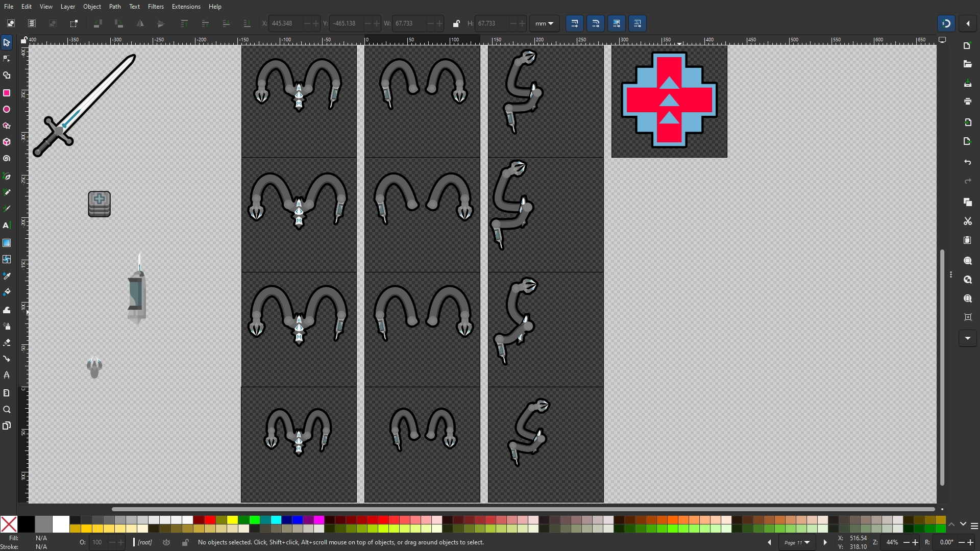
Task: Toggle current layer visibility eye icon
Action: point(166,542)
